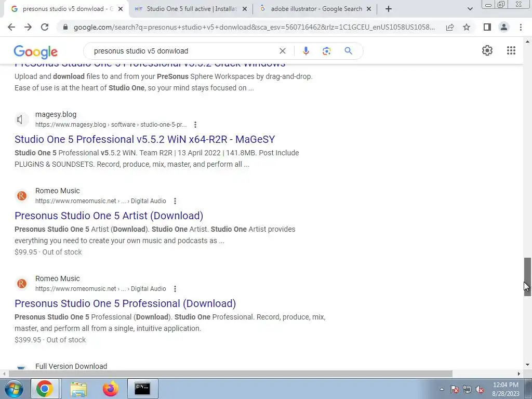Go forward to the next page
This screenshot has width=532, height=399.
coord(28,27)
